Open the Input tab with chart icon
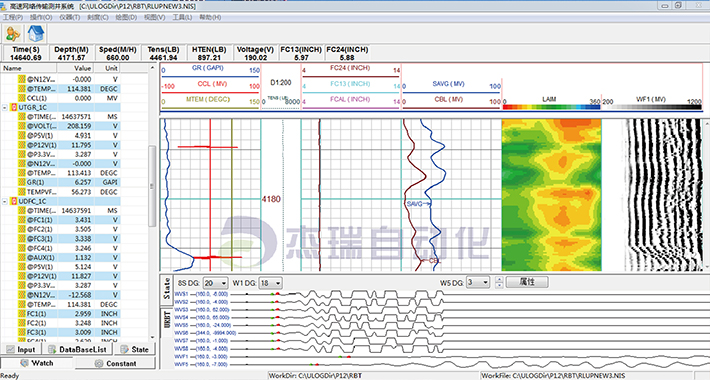710x380 pixels. 21,349
